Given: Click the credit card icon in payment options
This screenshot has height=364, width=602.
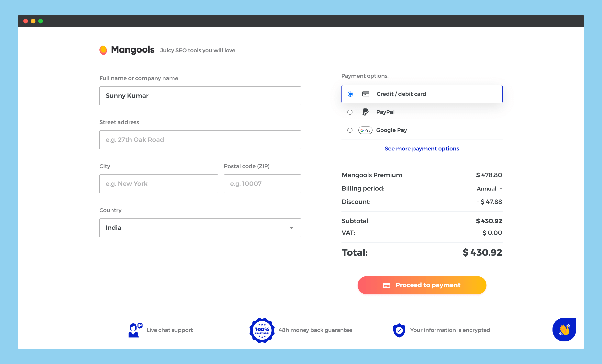Looking at the screenshot, I should [x=365, y=94].
